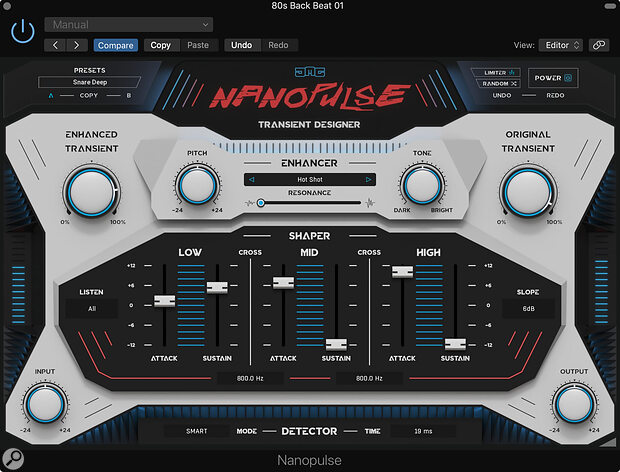The image size is (620, 472).
Task: Click the Paste button
Action: [x=198, y=45]
